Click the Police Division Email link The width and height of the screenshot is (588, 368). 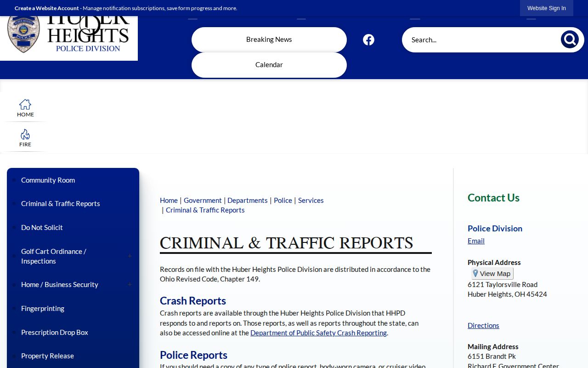[x=476, y=241]
